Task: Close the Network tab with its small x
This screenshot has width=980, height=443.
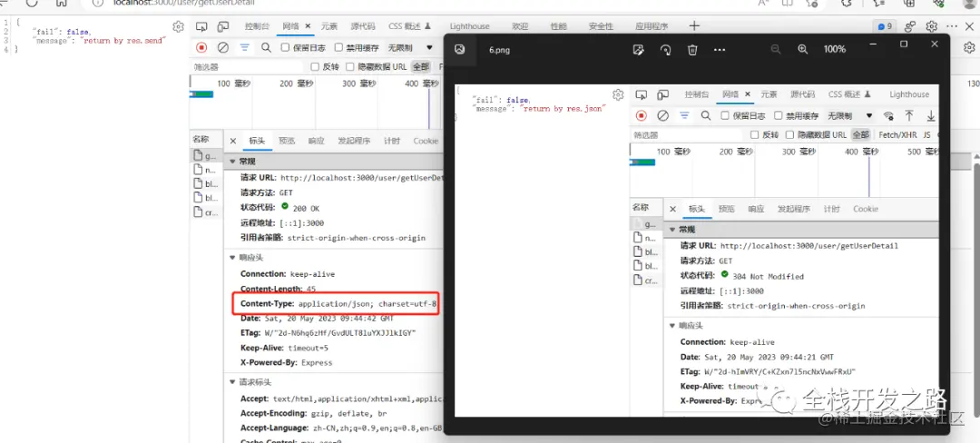Action: pyautogui.click(x=308, y=26)
